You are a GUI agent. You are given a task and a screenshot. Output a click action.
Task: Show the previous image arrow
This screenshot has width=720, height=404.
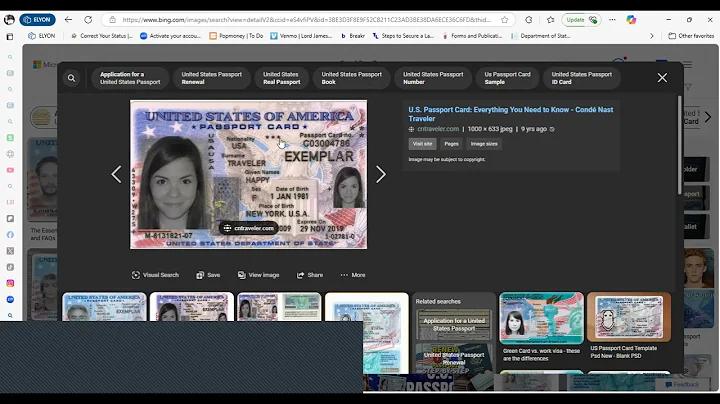tap(117, 174)
